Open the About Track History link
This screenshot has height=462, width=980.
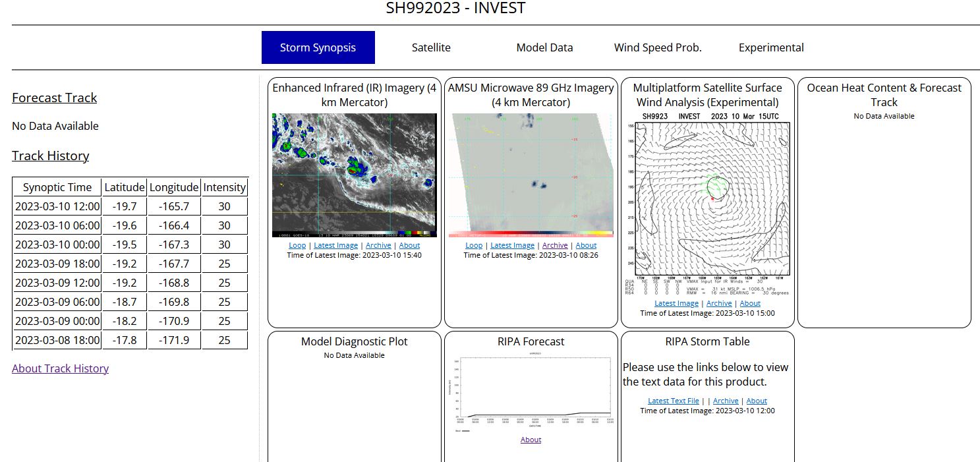(60, 368)
